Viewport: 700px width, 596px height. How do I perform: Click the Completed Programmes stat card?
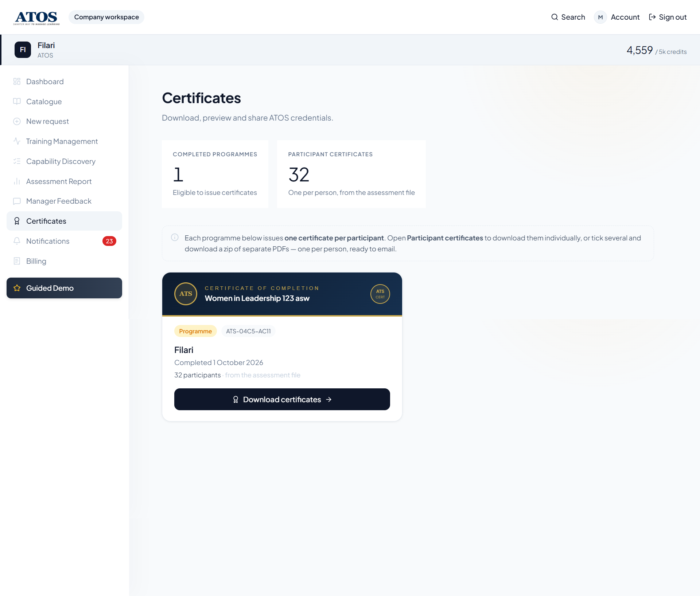pos(215,174)
